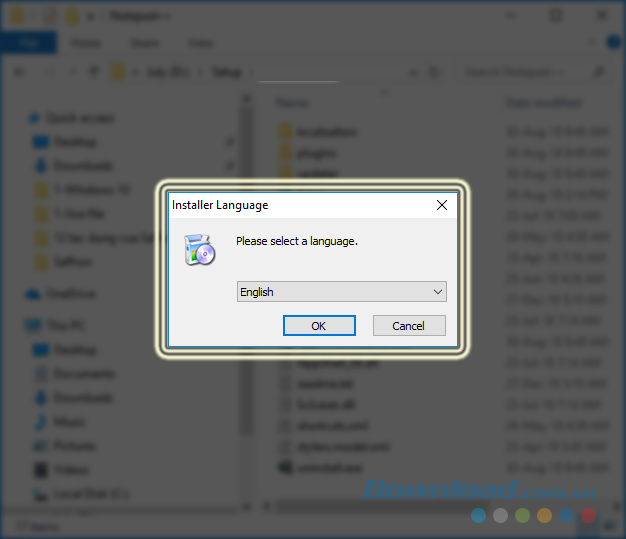626x539 pixels.
Task: Cancel the Installer Language dialog
Action: pos(409,326)
